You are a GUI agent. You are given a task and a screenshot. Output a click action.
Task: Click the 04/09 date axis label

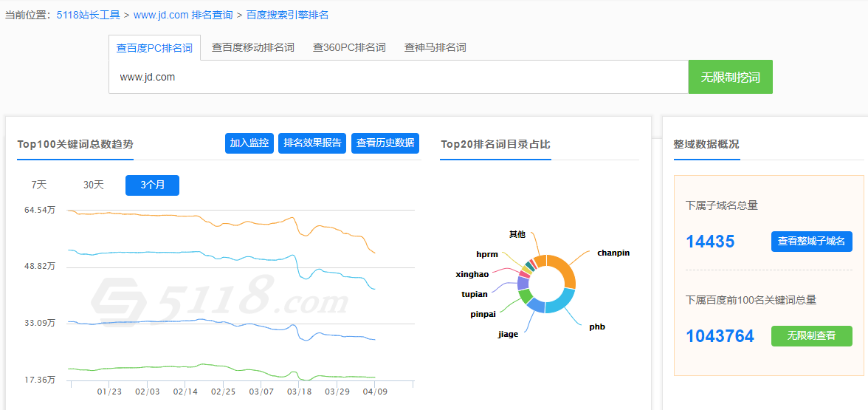point(375,392)
